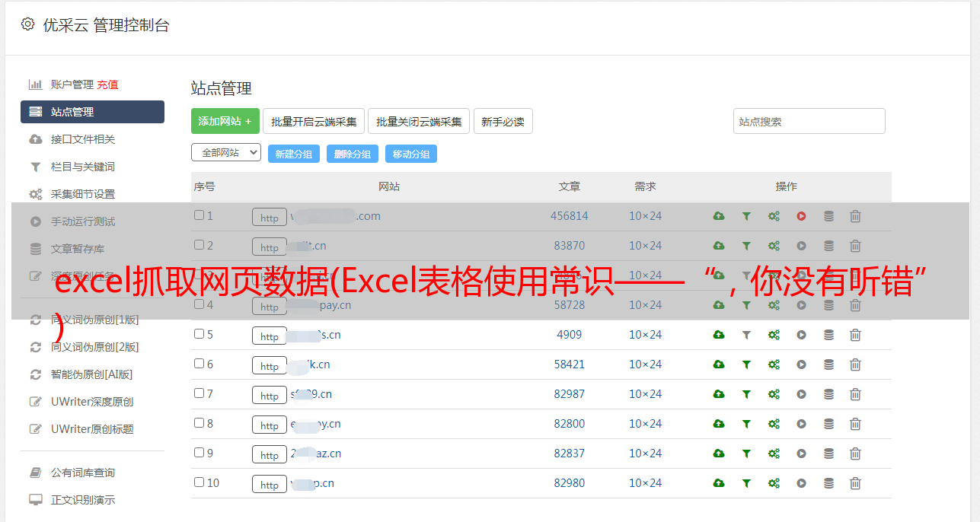Open 采集细节设置 in the sidebar
980x522 pixels.
coord(83,194)
